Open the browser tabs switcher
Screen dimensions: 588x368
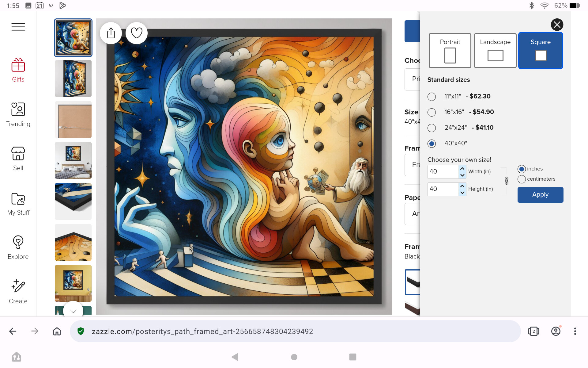533,331
